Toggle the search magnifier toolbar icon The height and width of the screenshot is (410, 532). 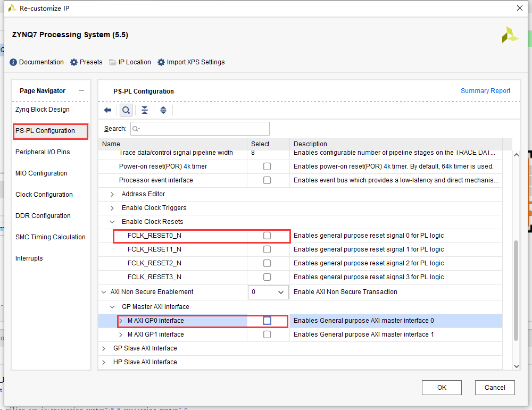click(126, 110)
